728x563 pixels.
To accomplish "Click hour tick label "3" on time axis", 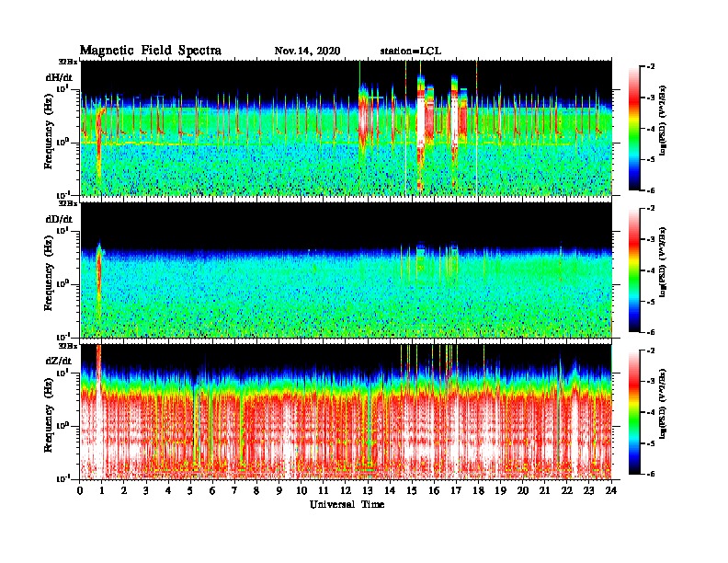I will (146, 490).
